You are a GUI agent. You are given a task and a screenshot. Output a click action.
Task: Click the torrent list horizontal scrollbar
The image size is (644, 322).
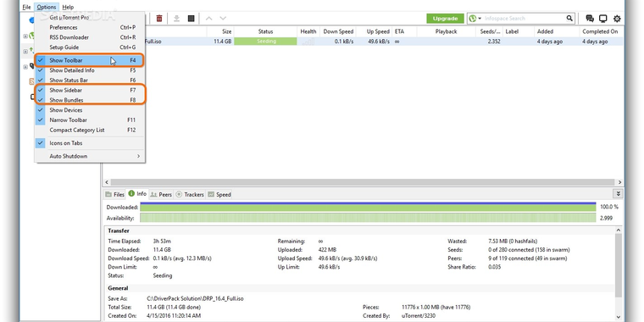[x=364, y=182]
